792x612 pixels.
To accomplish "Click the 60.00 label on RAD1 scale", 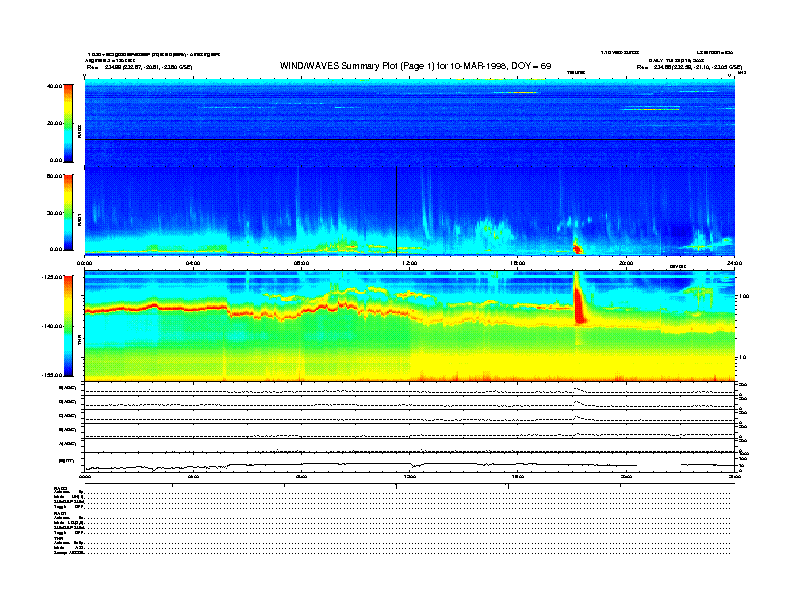I will point(54,176).
